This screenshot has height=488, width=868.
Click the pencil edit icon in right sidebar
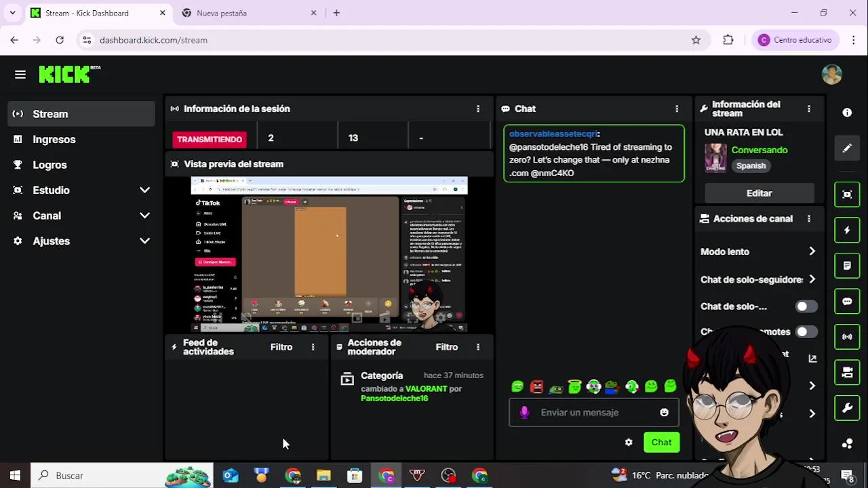tap(847, 148)
